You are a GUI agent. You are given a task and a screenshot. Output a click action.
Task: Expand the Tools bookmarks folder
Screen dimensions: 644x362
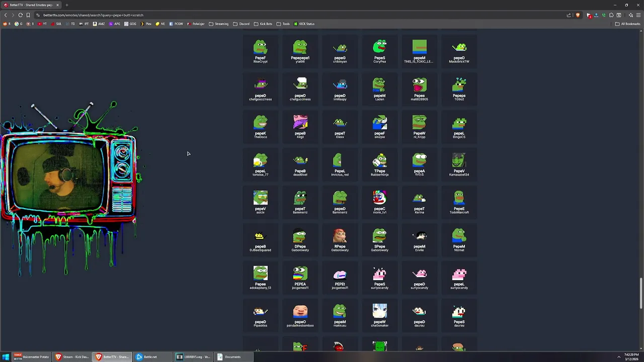(x=283, y=24)
